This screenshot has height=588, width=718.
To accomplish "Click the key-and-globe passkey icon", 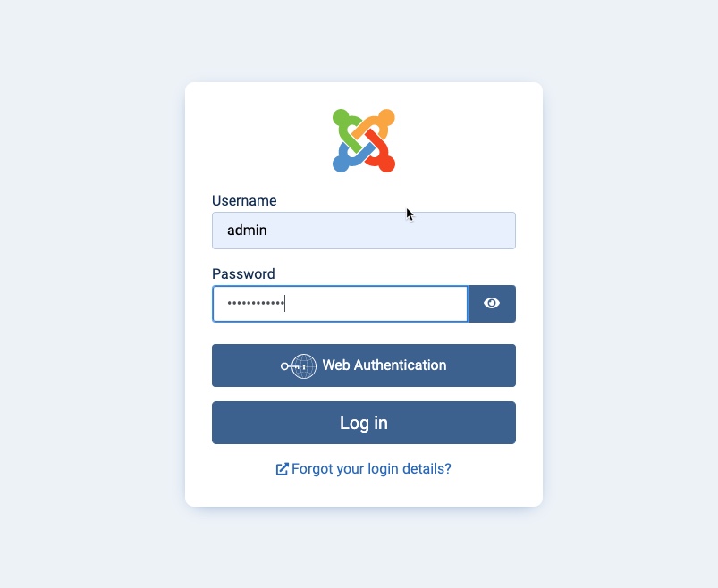I will pos(299,365).
